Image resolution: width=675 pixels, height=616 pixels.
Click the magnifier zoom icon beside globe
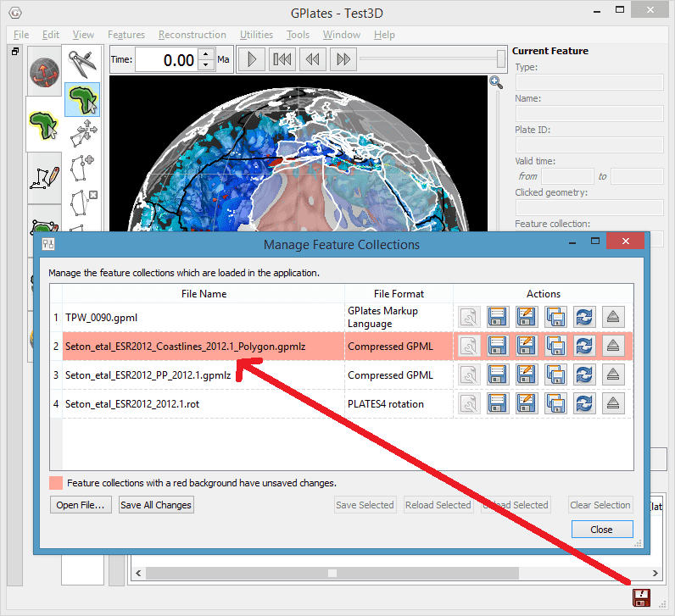pos(496,82)
